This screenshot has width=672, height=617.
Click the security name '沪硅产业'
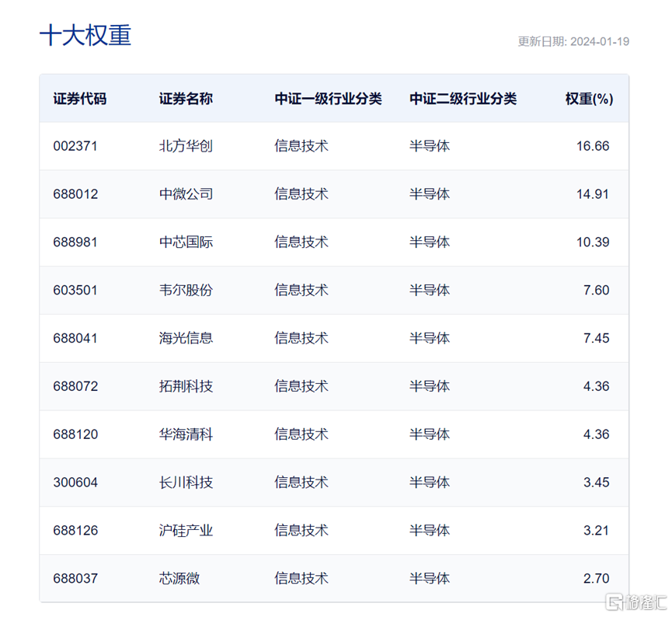[x=186, y=531]
